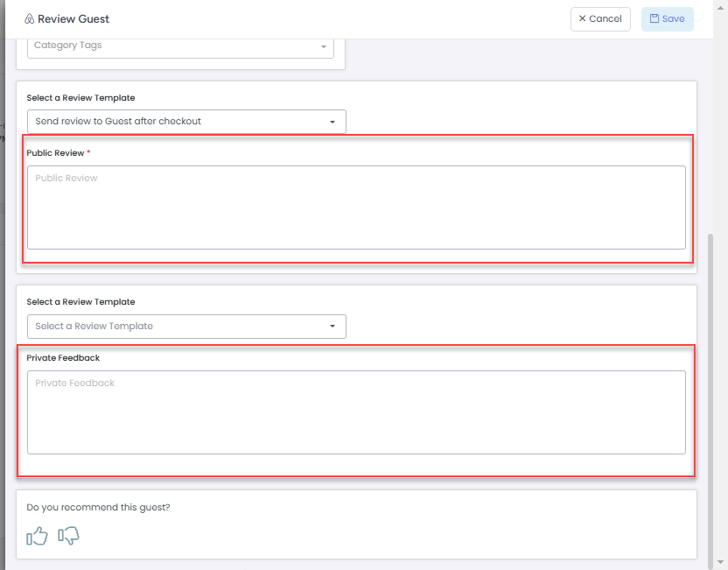Click the floppy disk Save icon
728x570 pixels.
click(654, 19)
